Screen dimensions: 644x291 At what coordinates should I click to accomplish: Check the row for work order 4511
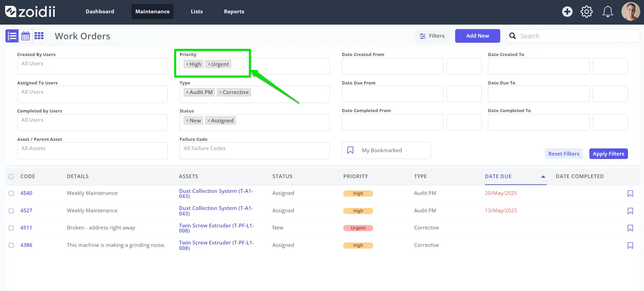(x=11, y=228)
